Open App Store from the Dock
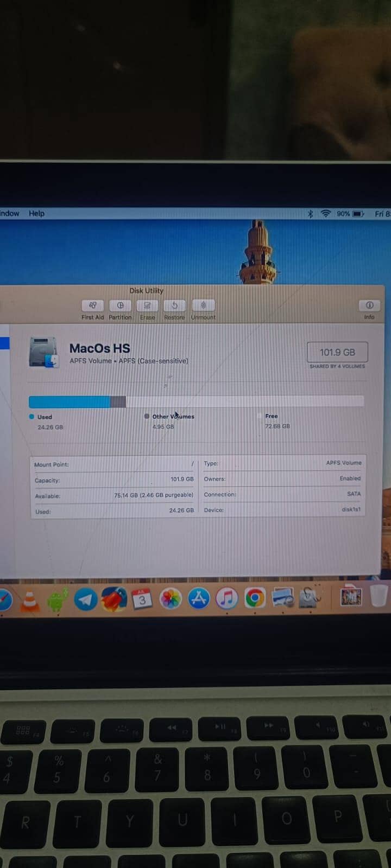Screen dimensions: 391x868 pyautogui.click(x=199, y=598)
